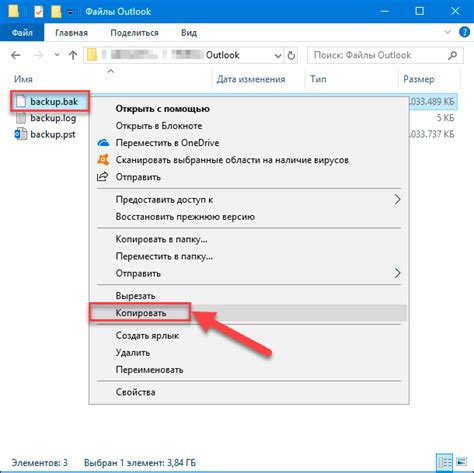The width and height of the screenshot is (474, 473).
Task: Open the Отправить submenu below Переместить в папку
Action: (249, 273)
